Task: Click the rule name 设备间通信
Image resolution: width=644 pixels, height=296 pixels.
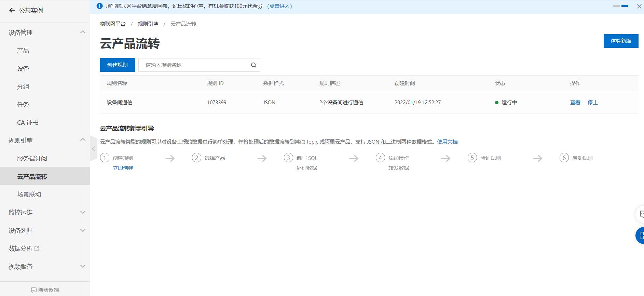Action: point(120,103)
